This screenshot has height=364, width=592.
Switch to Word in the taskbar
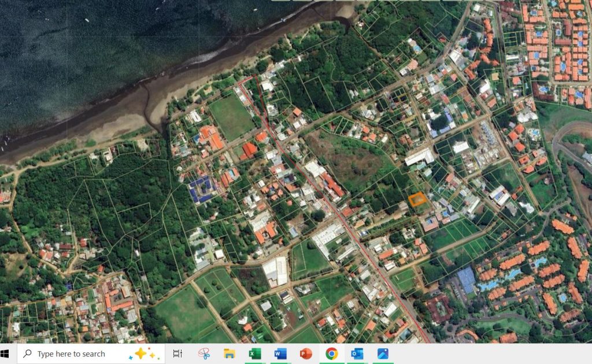click(280, 354)
